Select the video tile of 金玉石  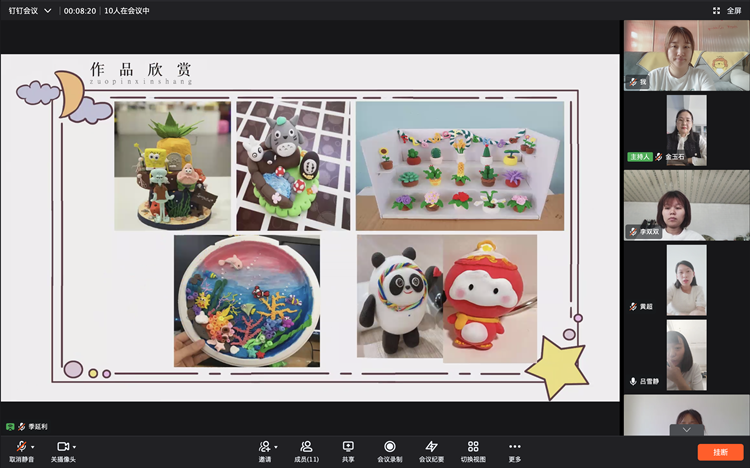click(686, 130)
